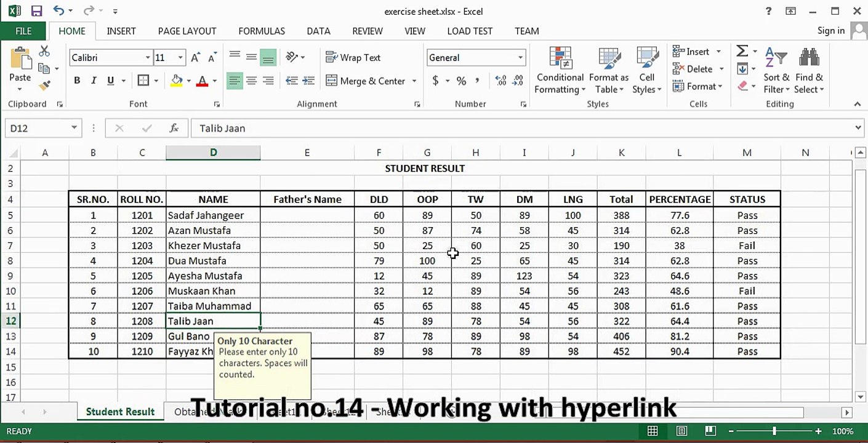Switch to the PAGE LAYOUT tab

187,31
